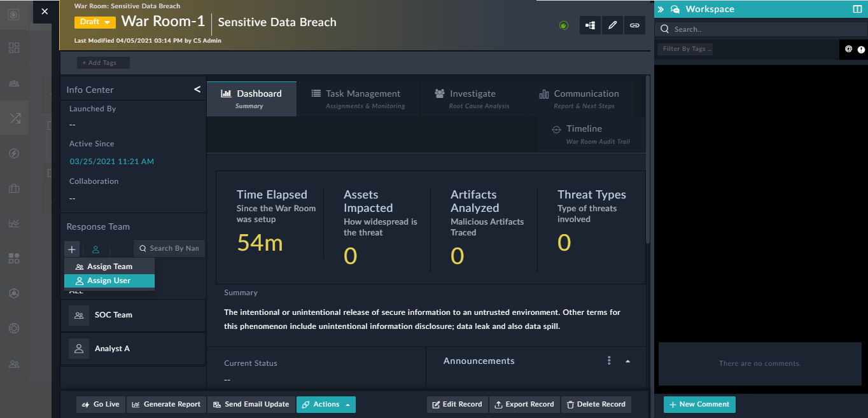Choose Assign Team from the menu

tap(109, 266)
